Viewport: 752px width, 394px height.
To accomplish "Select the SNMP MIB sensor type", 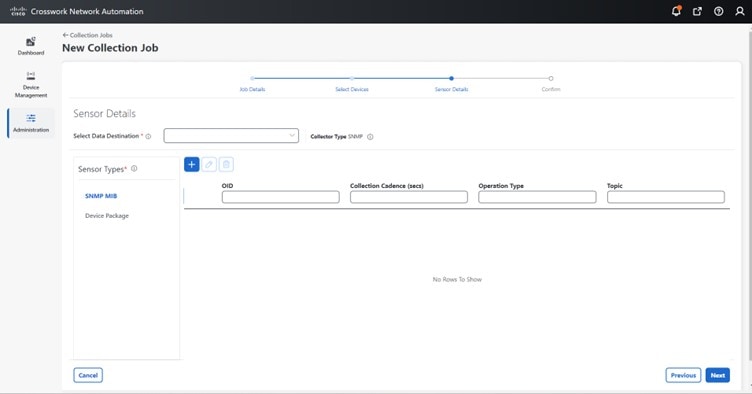I will pyautogui.click(x=101, y=196).
